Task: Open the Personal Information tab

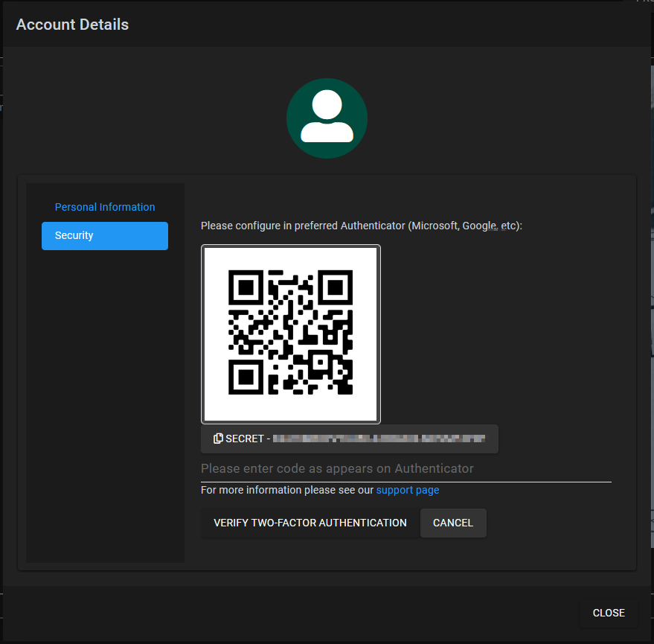Action: [105, 207]
